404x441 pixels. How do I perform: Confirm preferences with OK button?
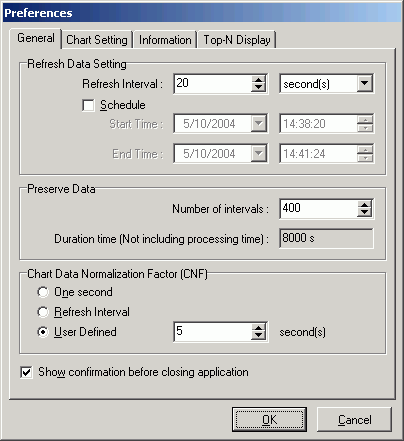pyautogui.click(x=269, y=420)
